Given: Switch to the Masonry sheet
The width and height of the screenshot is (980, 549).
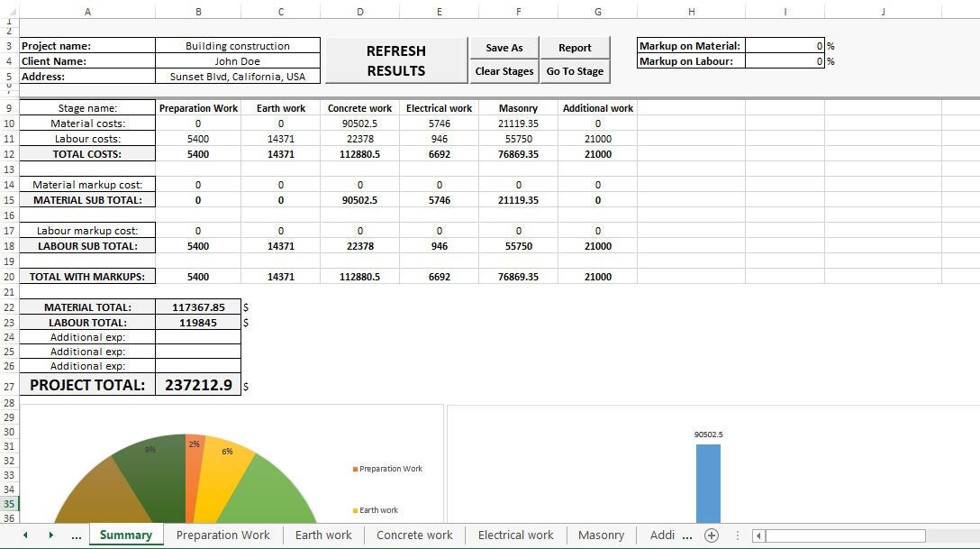Looking at the screenshot, I should coord(601,535).
